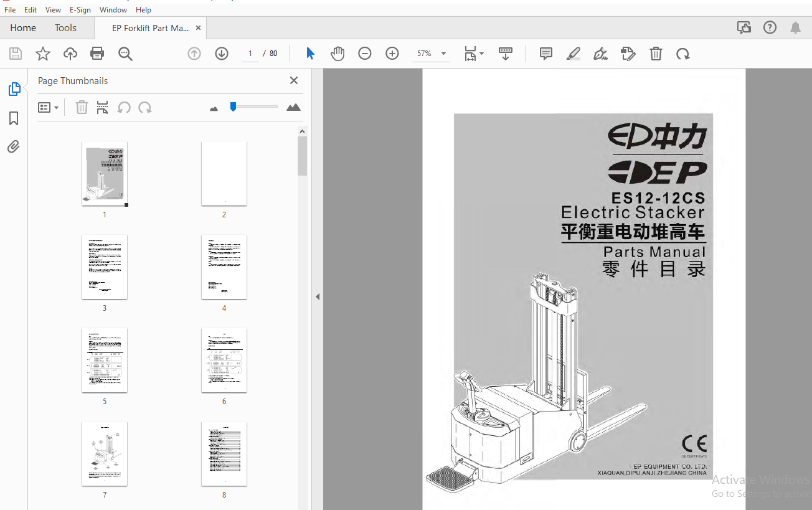Open the share/chat icon top right
The height and width of the screenshot is (510, 812).
(744, 27)
